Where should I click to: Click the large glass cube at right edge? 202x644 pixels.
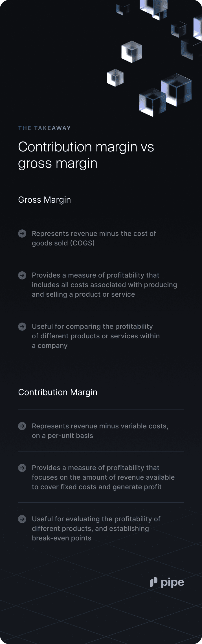(x=176, y=90)
